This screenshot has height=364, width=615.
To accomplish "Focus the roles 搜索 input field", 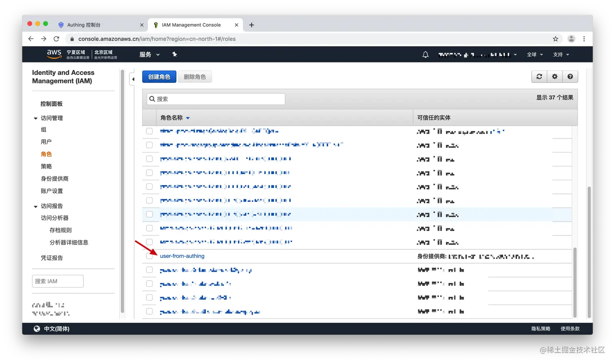I will coord(216,99).
